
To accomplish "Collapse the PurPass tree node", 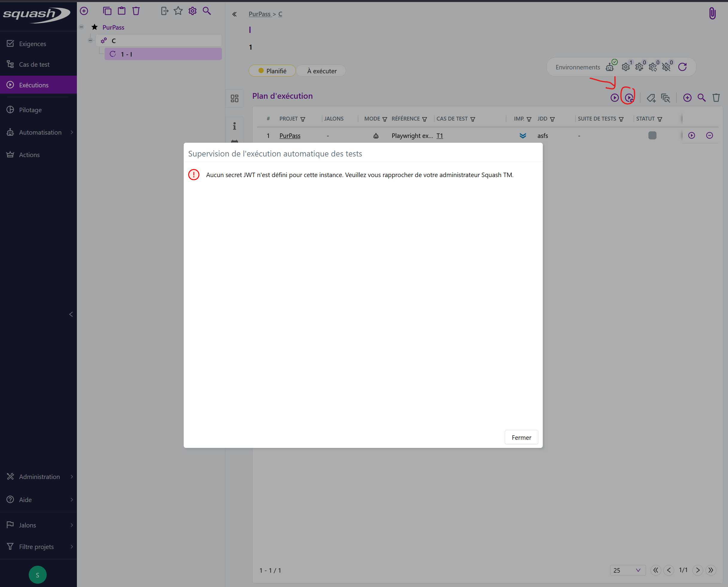I will pyautogui.click(x=81, y=27).
